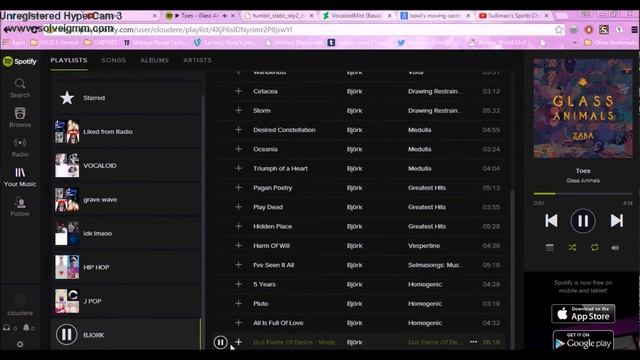Add Pagan Poetry to Your Music
Screen dimensions: 640x360
[x=239, y=187]
